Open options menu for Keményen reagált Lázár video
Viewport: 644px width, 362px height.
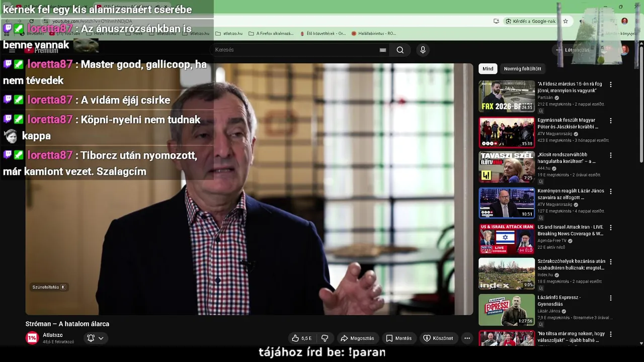611,192
